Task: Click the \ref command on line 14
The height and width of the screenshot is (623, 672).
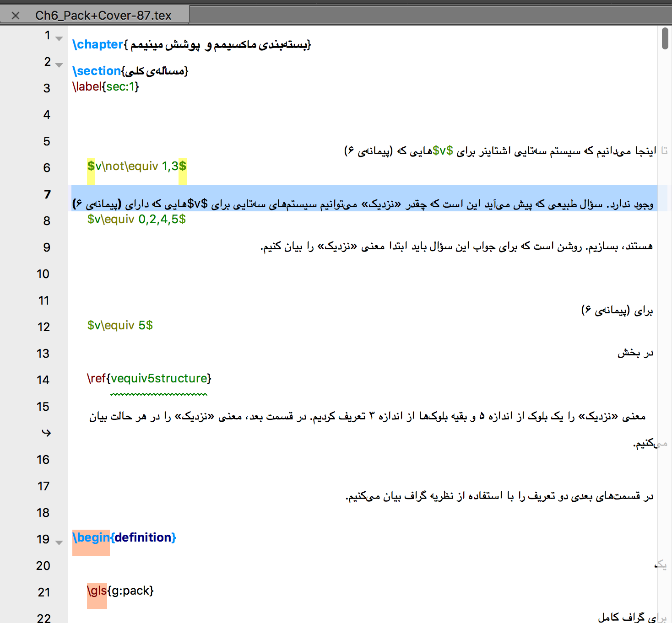Action: coord(97,378)
